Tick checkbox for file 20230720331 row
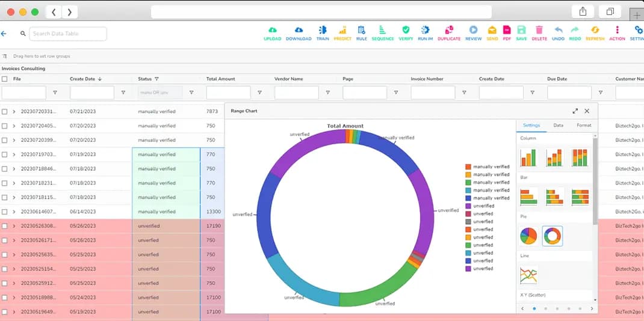The image size is (644, 321). coord(5,112)
